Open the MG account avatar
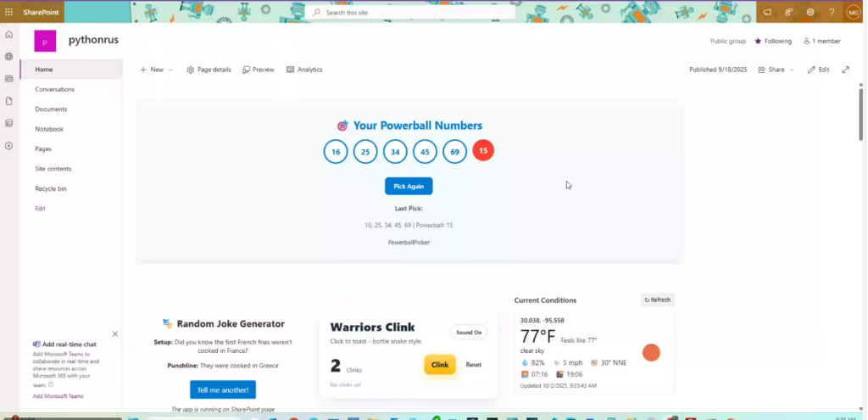Viewport: 868px width, 420px height. [x=853, y=12]
